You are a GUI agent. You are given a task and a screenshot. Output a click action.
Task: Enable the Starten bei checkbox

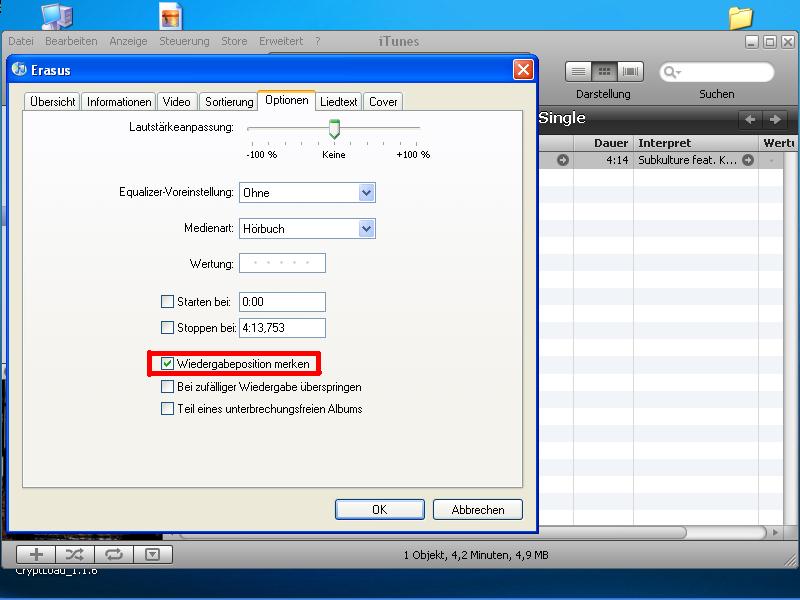pyautogui.click(x=167, y=302)
